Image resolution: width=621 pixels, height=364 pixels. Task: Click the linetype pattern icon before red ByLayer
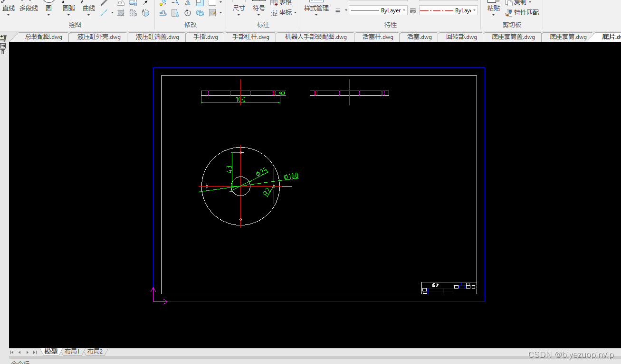click(x=412, y=10)
